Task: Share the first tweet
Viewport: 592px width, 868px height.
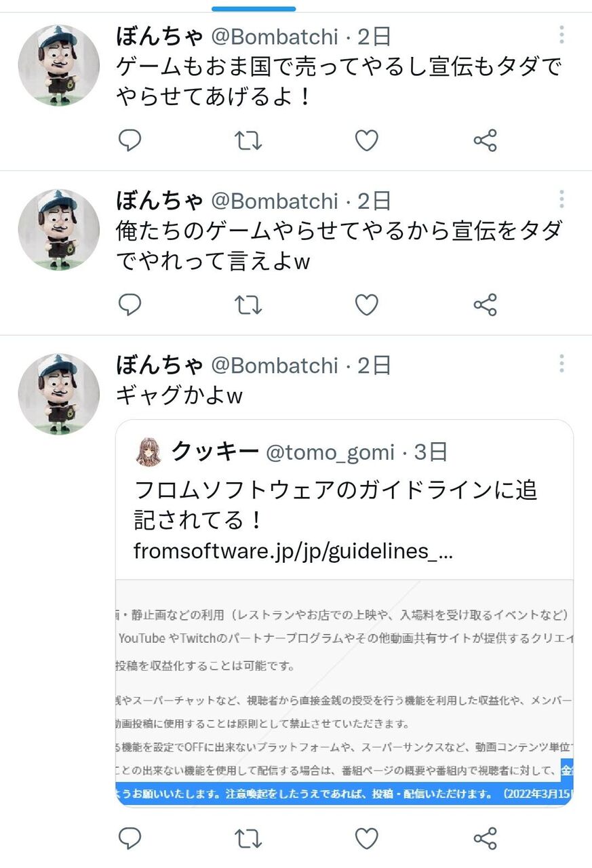Action: coord(485,140)
